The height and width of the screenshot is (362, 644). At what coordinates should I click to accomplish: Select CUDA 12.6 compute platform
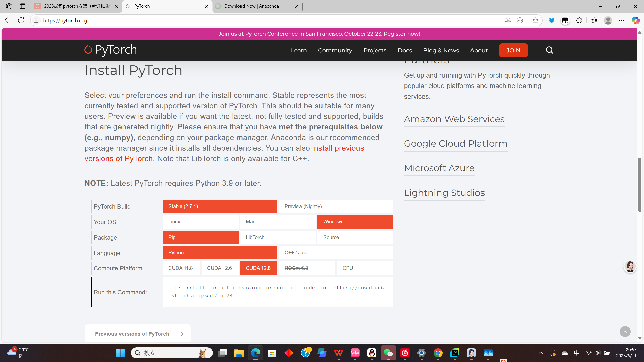coord(220,268)
